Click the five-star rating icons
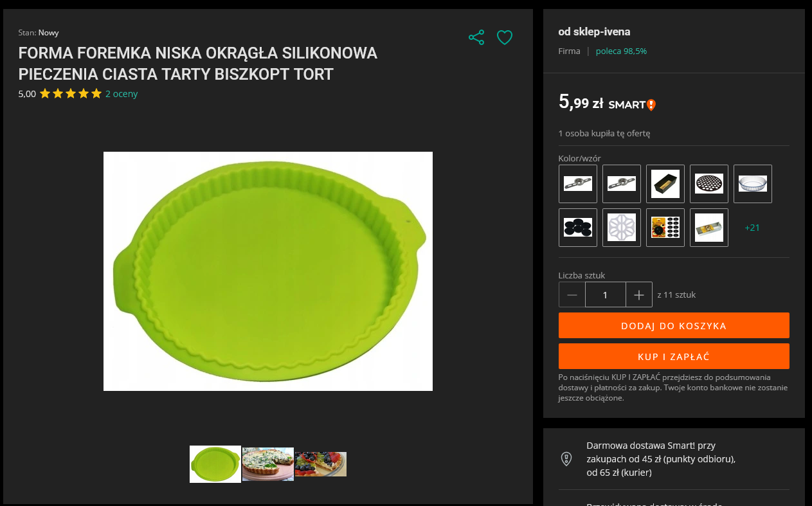The width and height of the screenshot is (812, 506). 71,94
